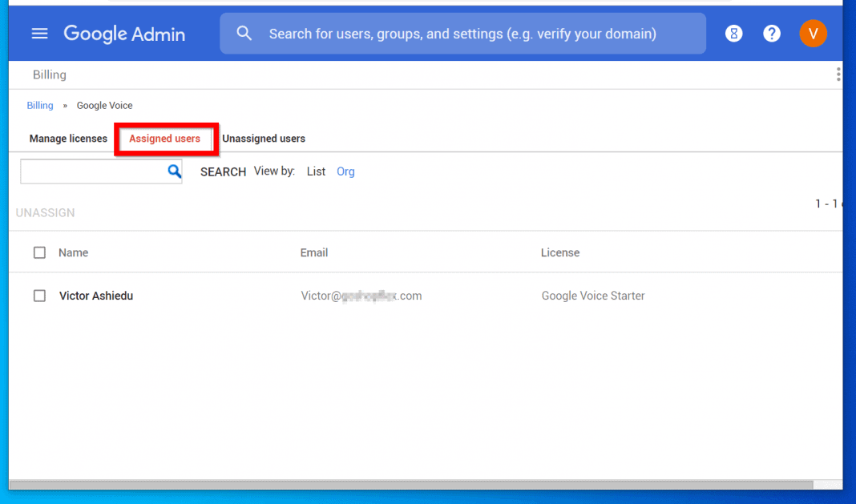Open the Billing breadcrumb link
The width and height of the screenshot is (856, 504).
pos(39,105)
